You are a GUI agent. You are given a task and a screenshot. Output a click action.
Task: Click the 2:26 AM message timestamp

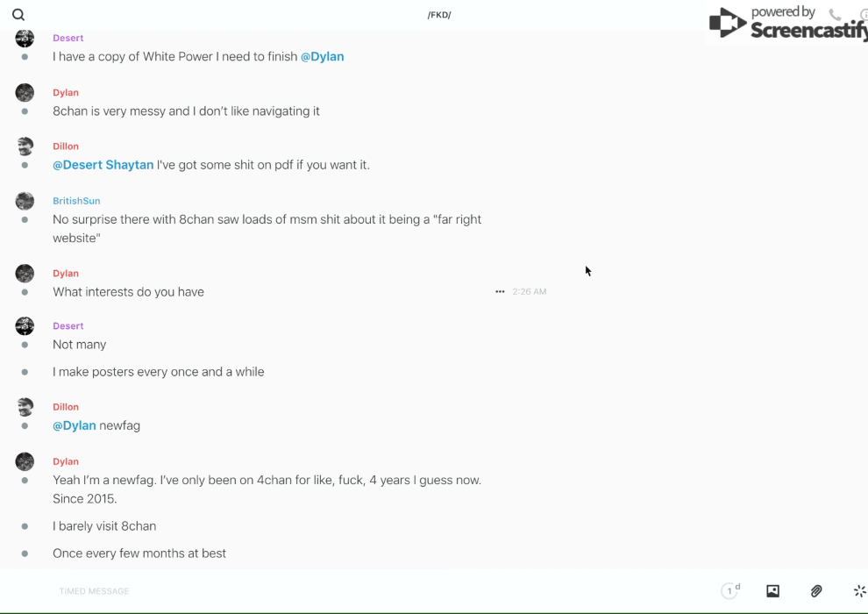click(x=530, y=292)
